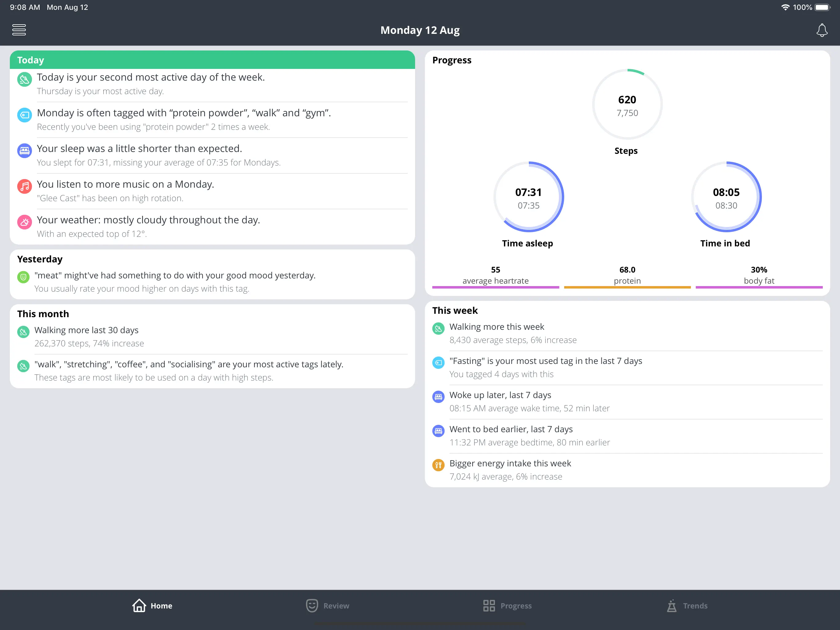
Task: Switch to the Progress tab
Action: [507, 606]
